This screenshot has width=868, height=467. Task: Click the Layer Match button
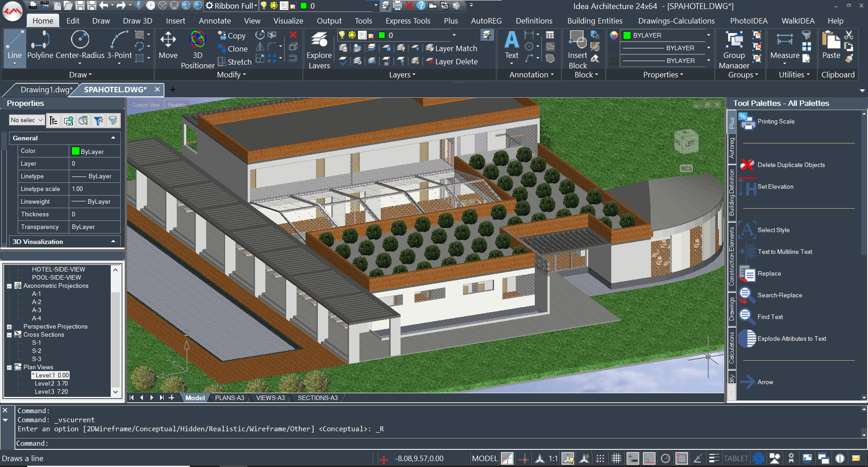click(452, 48)
